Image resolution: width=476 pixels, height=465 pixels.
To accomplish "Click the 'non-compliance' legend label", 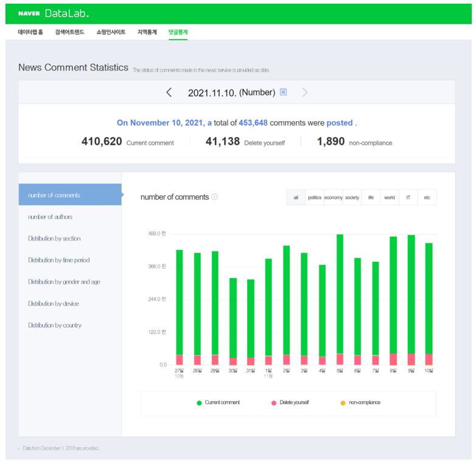I will pos(364,402).
